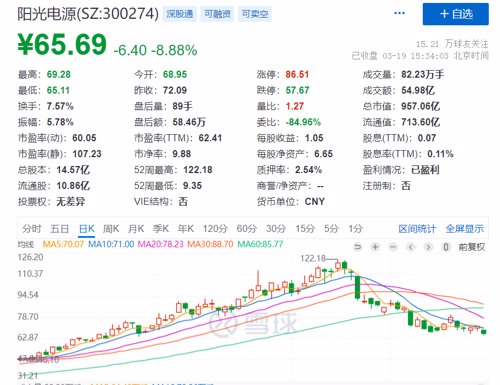Viewport: 500px width, 385px height.
Task: Switch to the 120分 chart tab
Action: point(215,229)
